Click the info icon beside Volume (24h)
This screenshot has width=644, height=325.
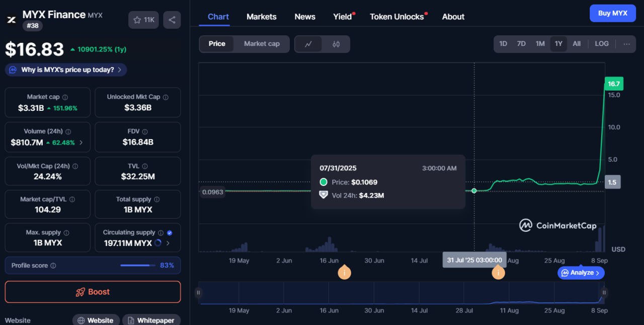(68, 132)
